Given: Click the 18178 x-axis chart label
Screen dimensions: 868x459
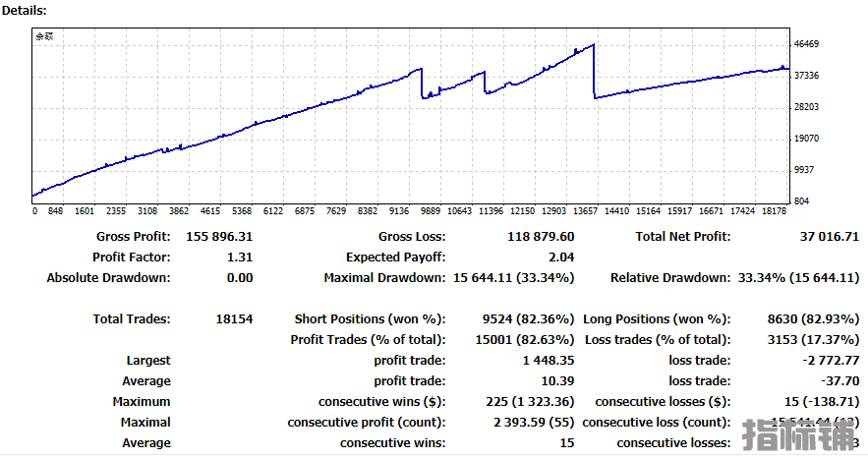Looking at the screenshot, I should [774, 211].
